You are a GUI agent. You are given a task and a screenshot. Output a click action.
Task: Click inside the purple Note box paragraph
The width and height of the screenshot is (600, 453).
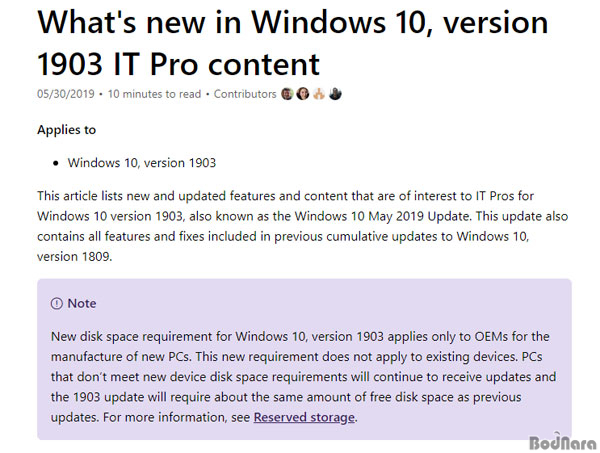click(303, 377)
